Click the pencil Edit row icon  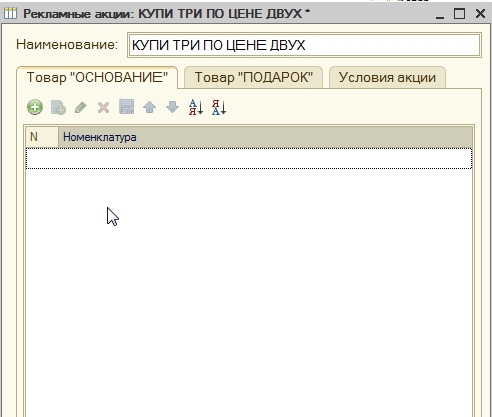[81, 107]
